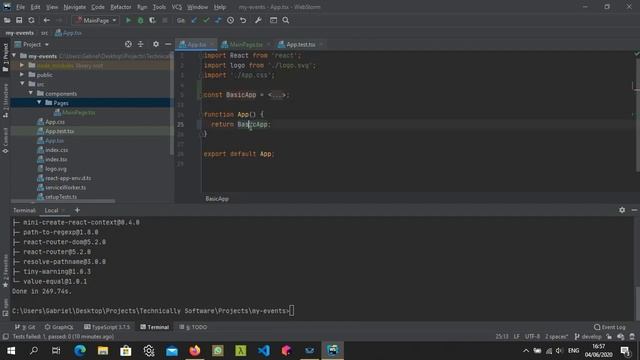This screenshot has width=640, height=360.
Task: Select MainPage.tsx in project tree
Action: (x=78, y=112)
